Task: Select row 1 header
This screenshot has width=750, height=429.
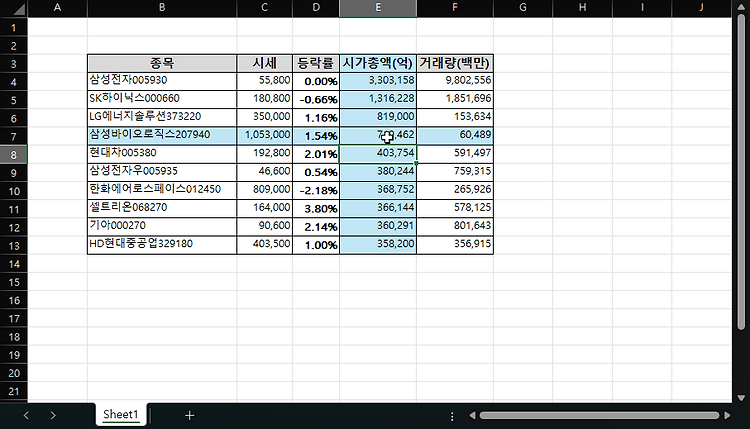Action: coord(14,27)
